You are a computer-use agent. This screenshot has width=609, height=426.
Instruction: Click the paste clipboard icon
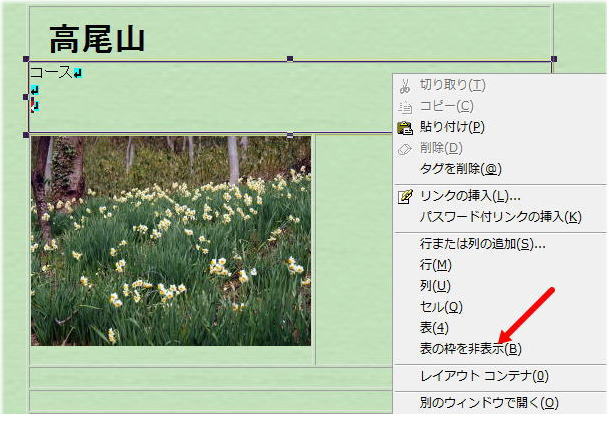(x=405, y=128)
